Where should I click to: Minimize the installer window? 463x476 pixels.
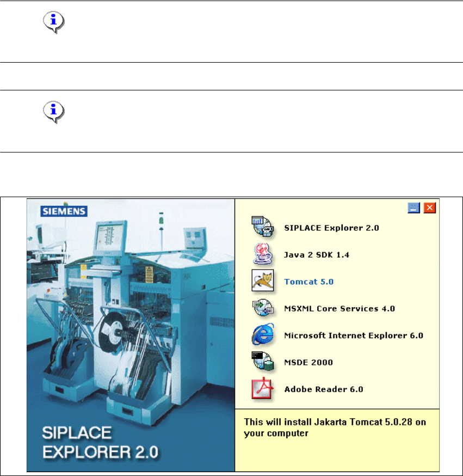[413, 208]
